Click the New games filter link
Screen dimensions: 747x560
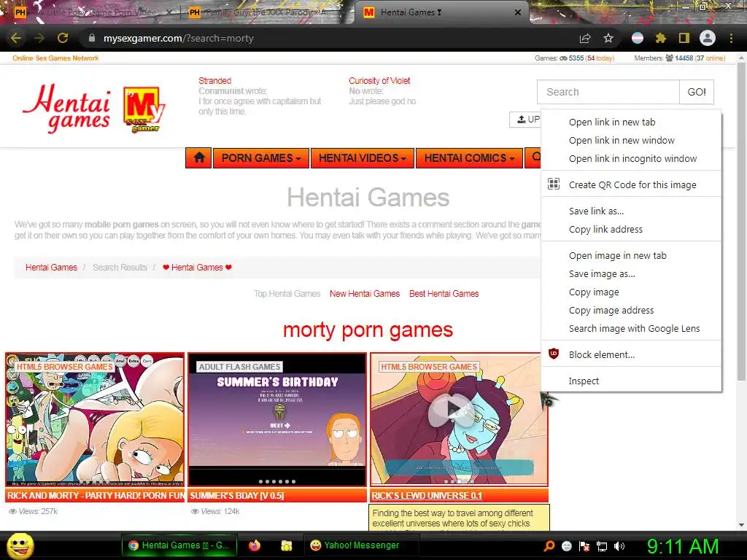pyautogui.click(x=365, y=293)
